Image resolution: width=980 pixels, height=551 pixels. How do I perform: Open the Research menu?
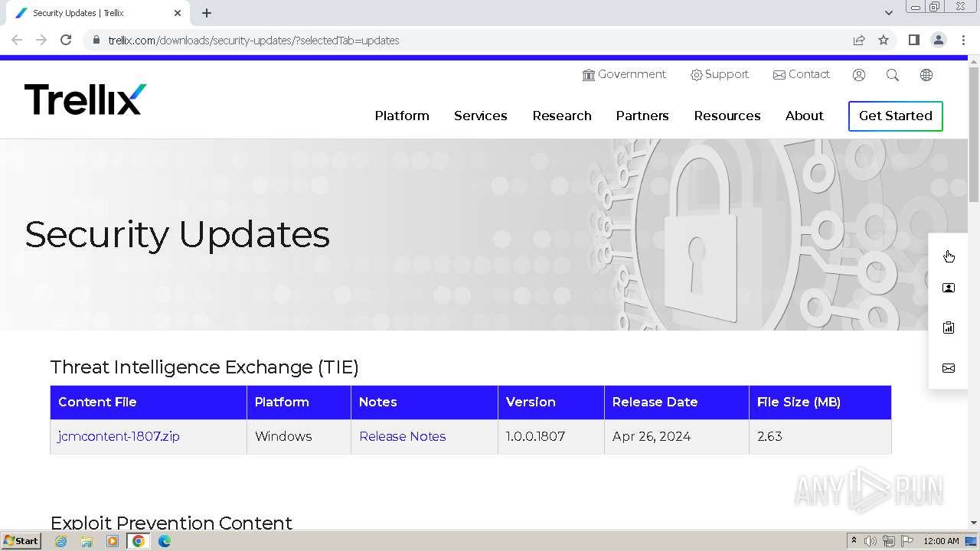(562, 116)
